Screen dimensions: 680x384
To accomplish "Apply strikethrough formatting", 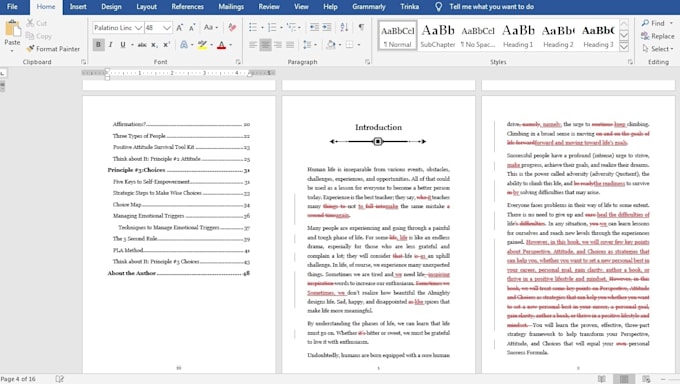I will tap(142, 45).
